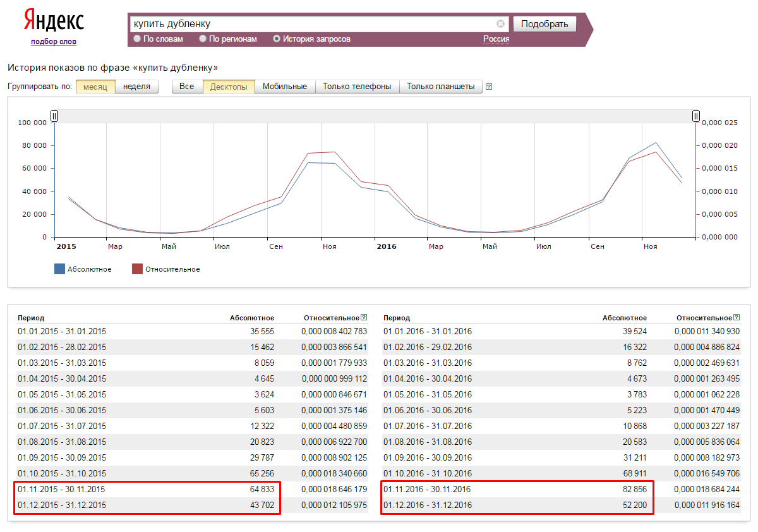758x532 pixels.
Task: Switch to the Только телефоны tab
Action: (357, 87)
